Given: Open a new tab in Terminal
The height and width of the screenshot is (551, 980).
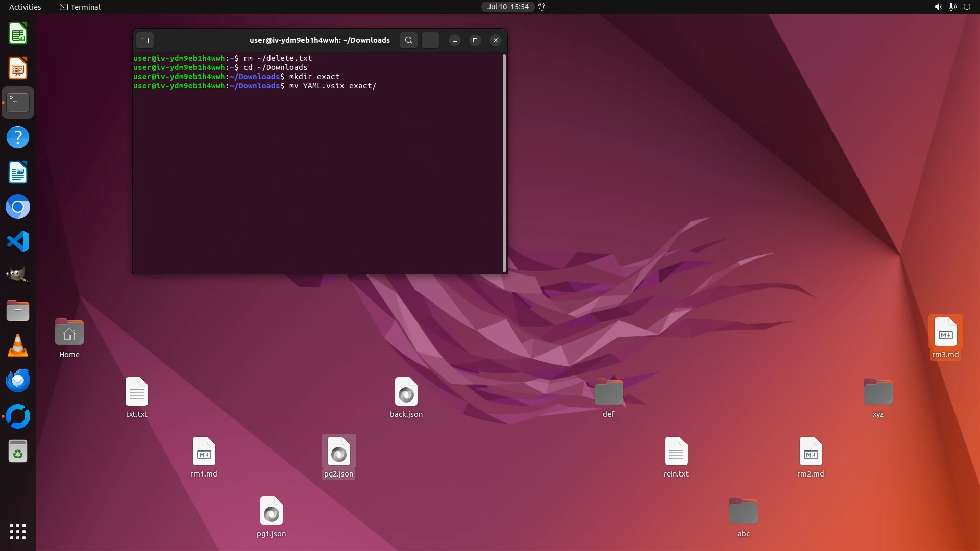Looking at the screenshot, I should pos(145,40).
